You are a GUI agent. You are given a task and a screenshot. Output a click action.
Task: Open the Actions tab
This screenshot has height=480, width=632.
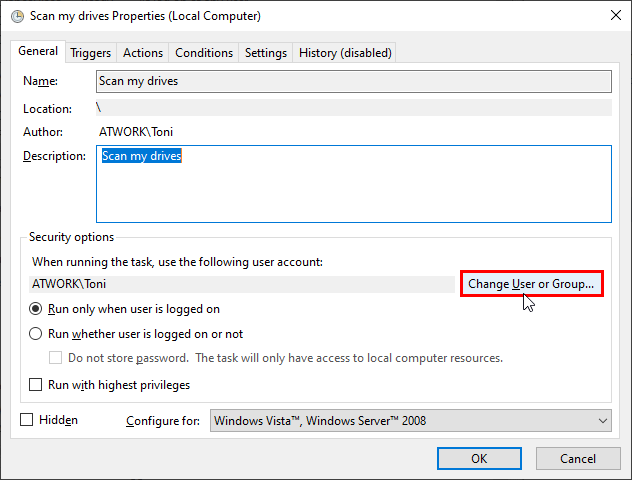pos(143,53)
